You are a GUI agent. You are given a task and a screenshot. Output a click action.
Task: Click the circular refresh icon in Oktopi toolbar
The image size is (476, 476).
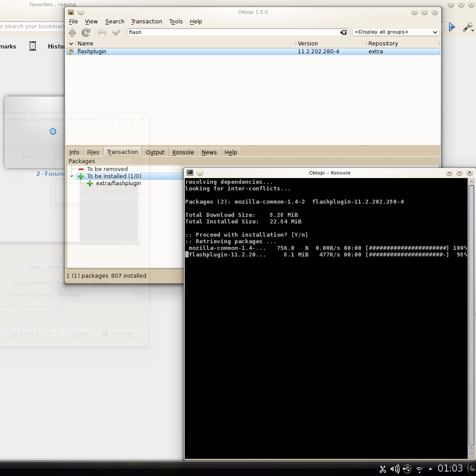pos(86,32)
